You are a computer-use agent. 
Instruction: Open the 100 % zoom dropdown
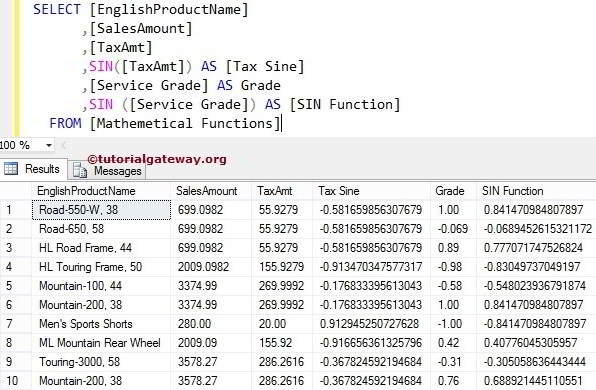click(x=48, y=145)
